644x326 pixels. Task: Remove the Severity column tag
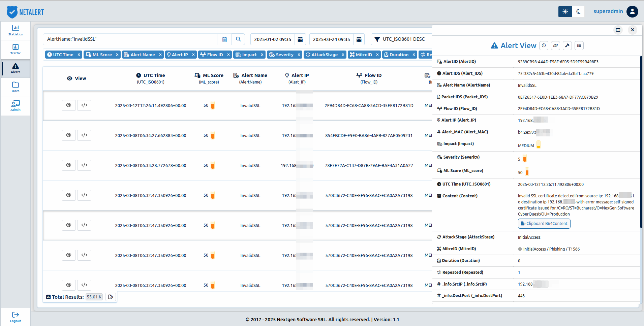pos(299,55)
